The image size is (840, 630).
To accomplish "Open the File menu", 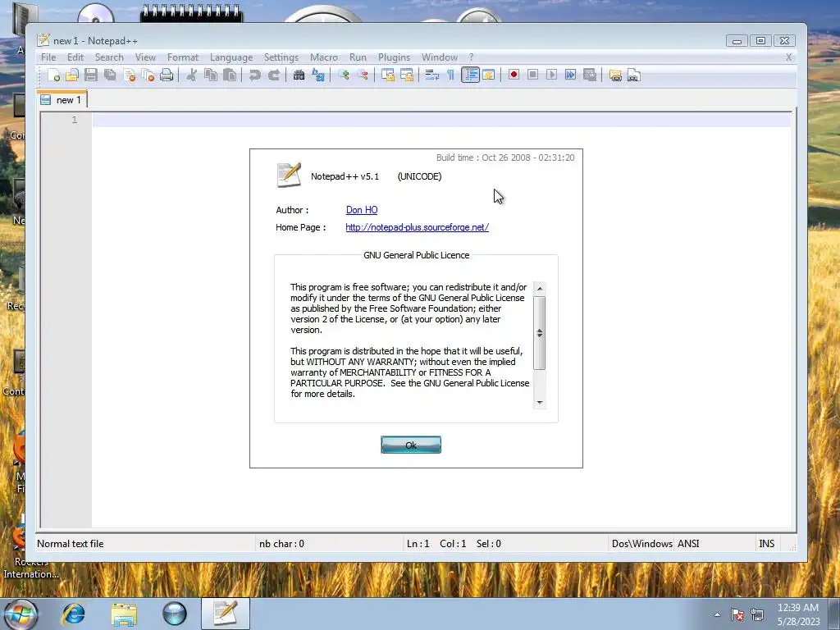I will click(48, 57).
